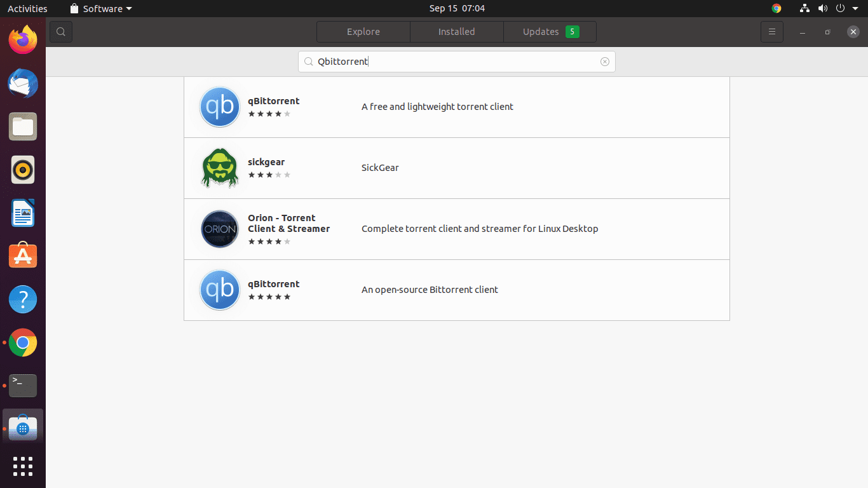Open LibreOffice Writer from the dock
Viewport: 868px width, 488px height.
23,213
